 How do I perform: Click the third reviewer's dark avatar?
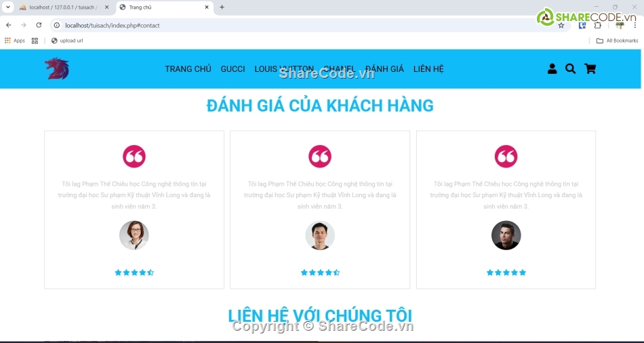point(506,235)
